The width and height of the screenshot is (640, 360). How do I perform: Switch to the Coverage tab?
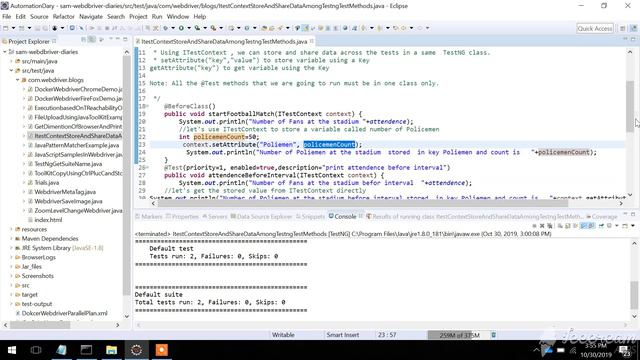point(602,216)
